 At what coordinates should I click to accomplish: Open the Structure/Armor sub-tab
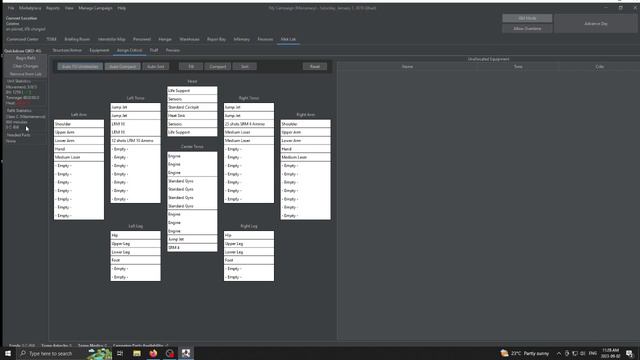67,50
